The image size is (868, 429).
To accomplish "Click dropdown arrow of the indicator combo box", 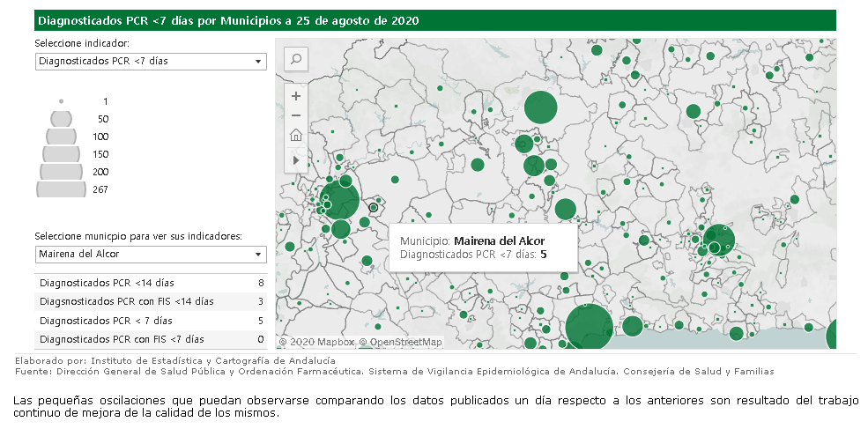I will tap(258, 62).
